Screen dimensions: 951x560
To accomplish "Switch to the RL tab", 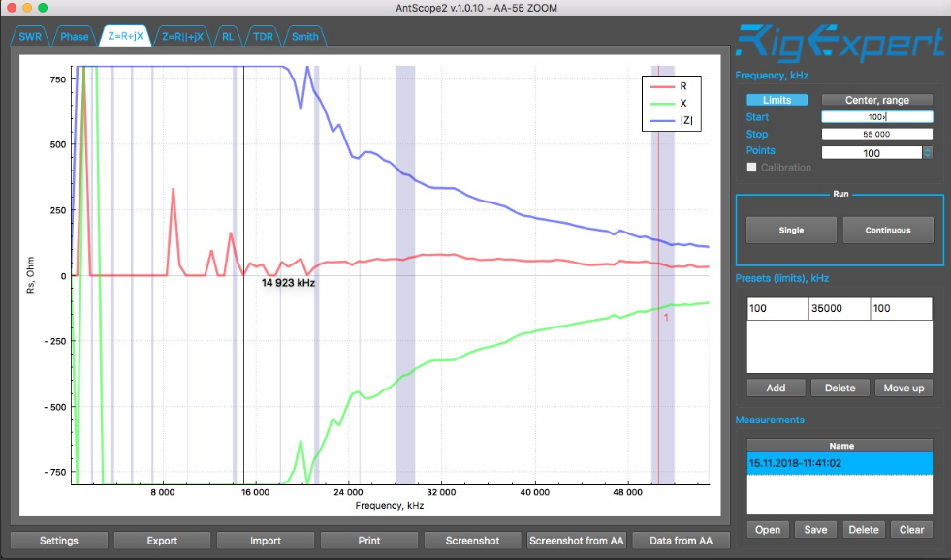I will pyautogui.click(x=228, y=37).
